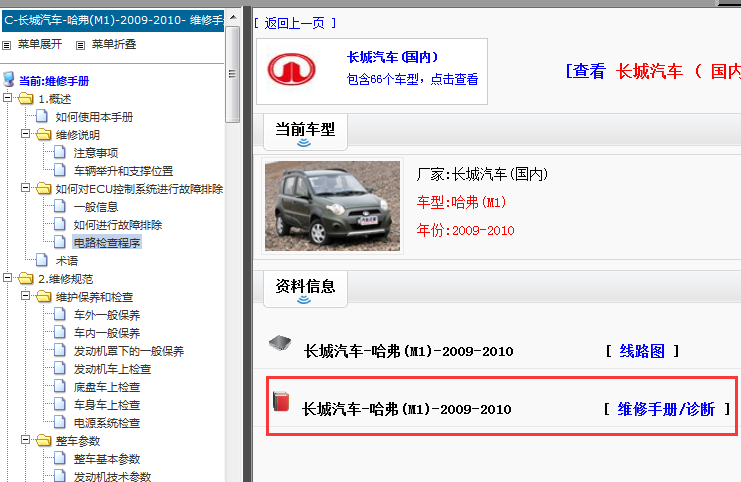Click the folder icon of 1.概述

coord(26,98)
